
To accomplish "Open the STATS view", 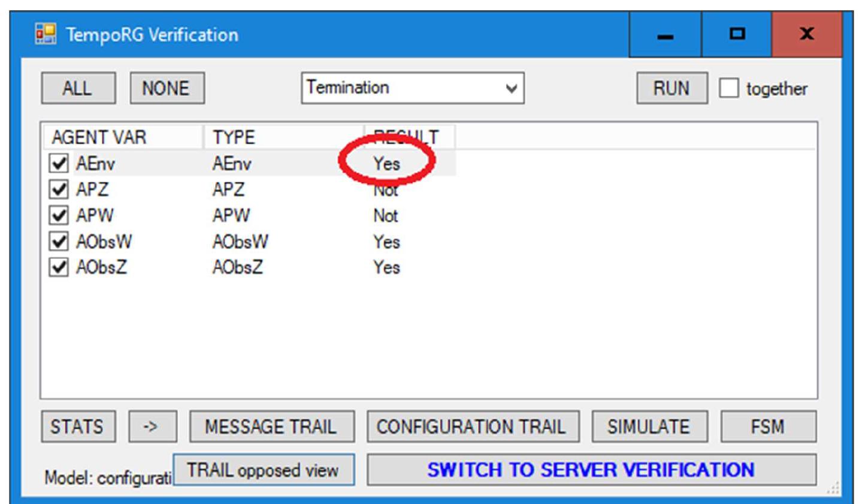I will click(x=78, y=427).
